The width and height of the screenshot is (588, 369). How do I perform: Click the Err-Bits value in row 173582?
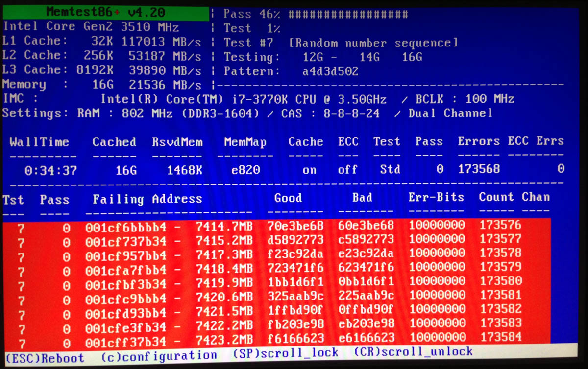437,310
